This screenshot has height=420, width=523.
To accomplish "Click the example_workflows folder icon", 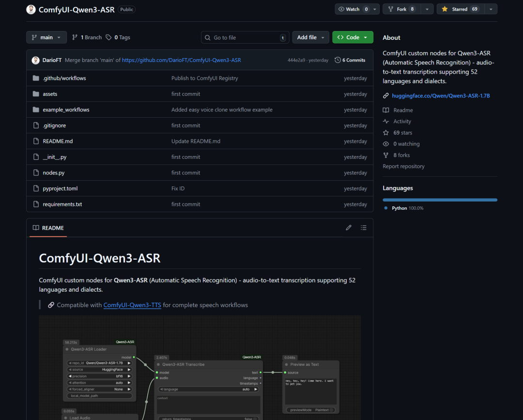I will click(36, 110).
